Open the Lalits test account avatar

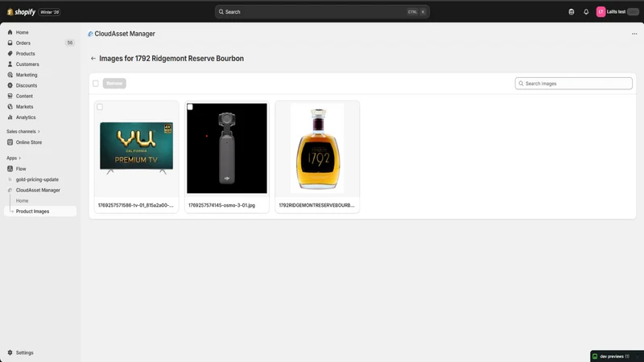click(601, 12)
